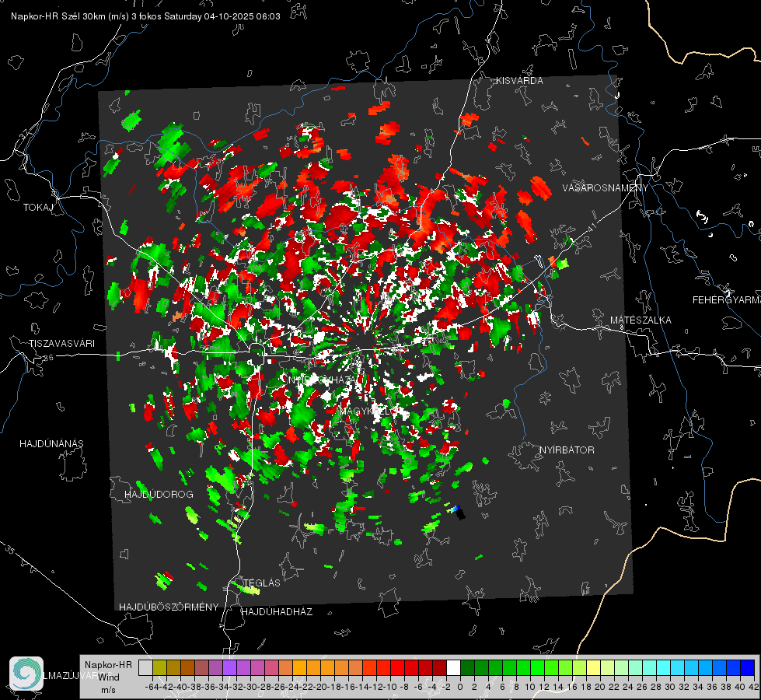
Task: Click the road number 35 at lower left
Action: tap(10, 551)
